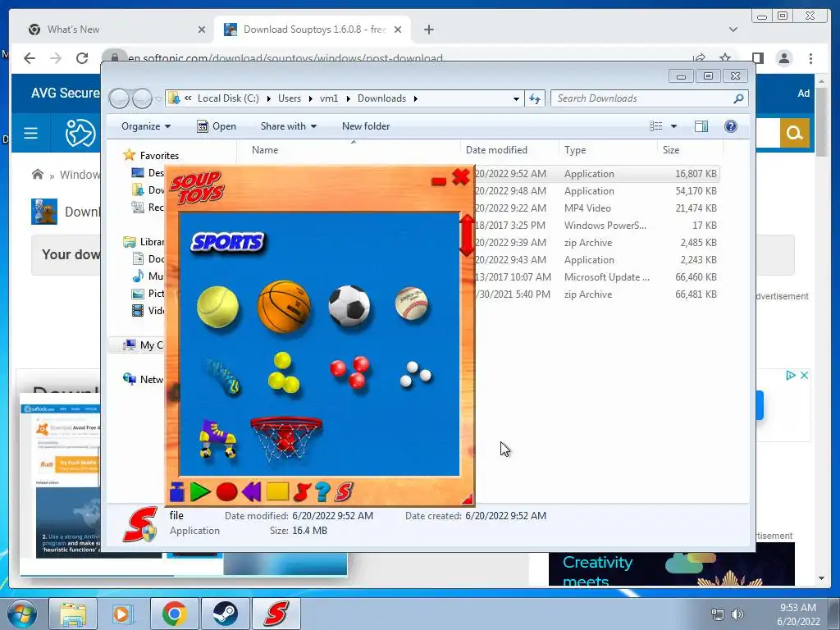The image size is (840, 630).
Task: Open the address bar history dropdown
Action: coord(516,98)
